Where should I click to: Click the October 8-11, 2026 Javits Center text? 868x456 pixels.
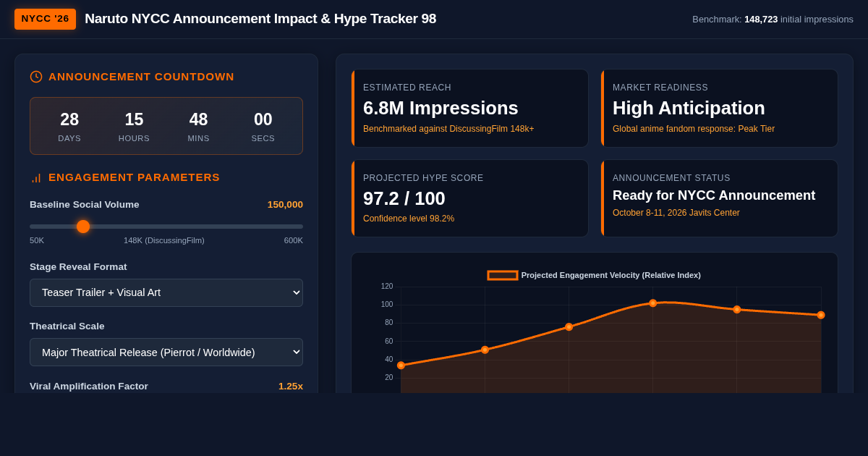pos(676,213)
